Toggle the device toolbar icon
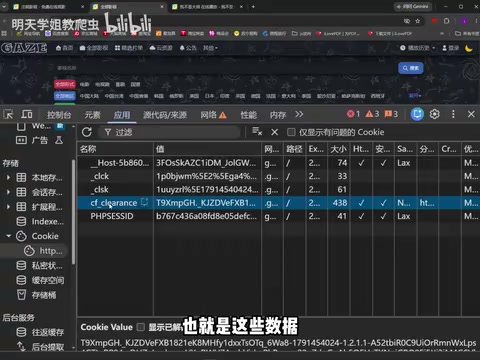Image resolution: width=480 pixels, height=360 pixels. pos(27,114)
